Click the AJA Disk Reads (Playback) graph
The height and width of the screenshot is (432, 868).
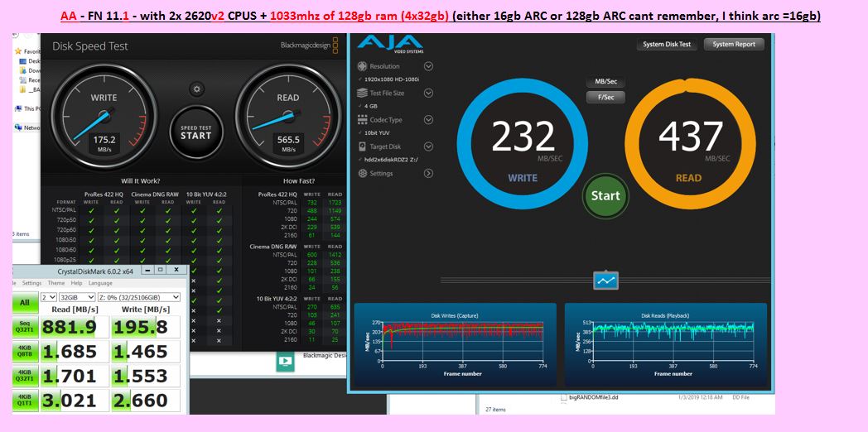pyautogui.click(x=666, y=344)
